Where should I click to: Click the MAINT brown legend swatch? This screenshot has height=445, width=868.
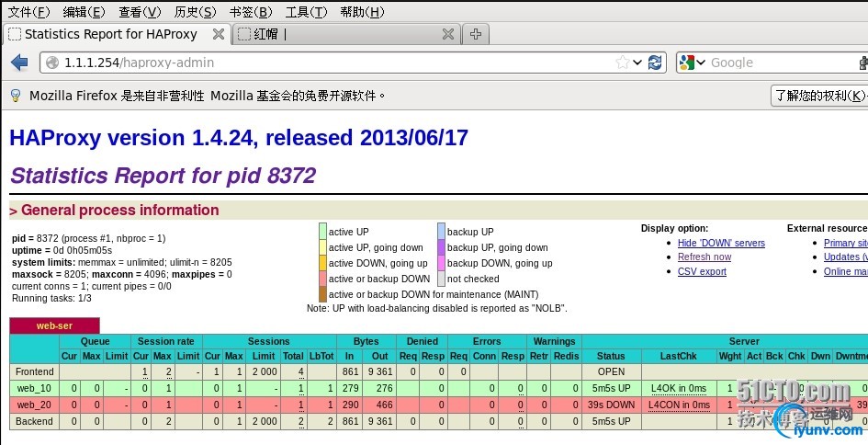(x=322, y=294)
